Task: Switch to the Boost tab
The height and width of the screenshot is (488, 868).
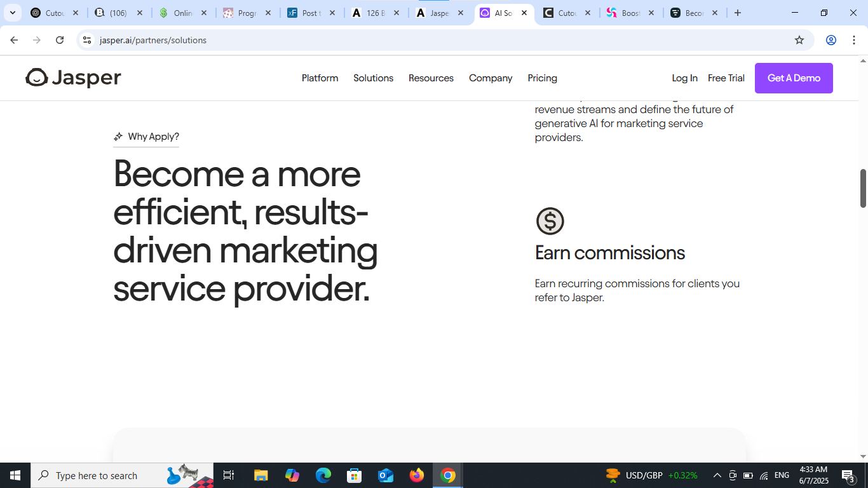Action: tap(630, 13)
